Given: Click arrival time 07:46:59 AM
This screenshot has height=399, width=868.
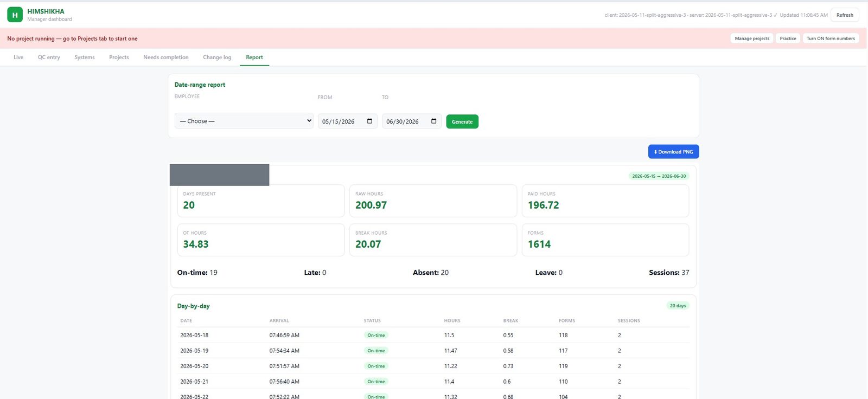Looking at the screenshot, I should 284,335.
